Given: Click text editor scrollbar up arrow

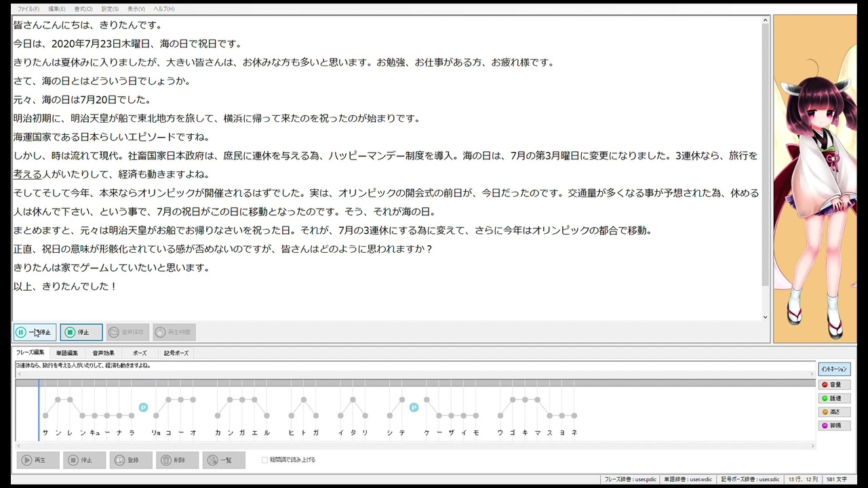Looking at the screenshot, I should [765, 20].
